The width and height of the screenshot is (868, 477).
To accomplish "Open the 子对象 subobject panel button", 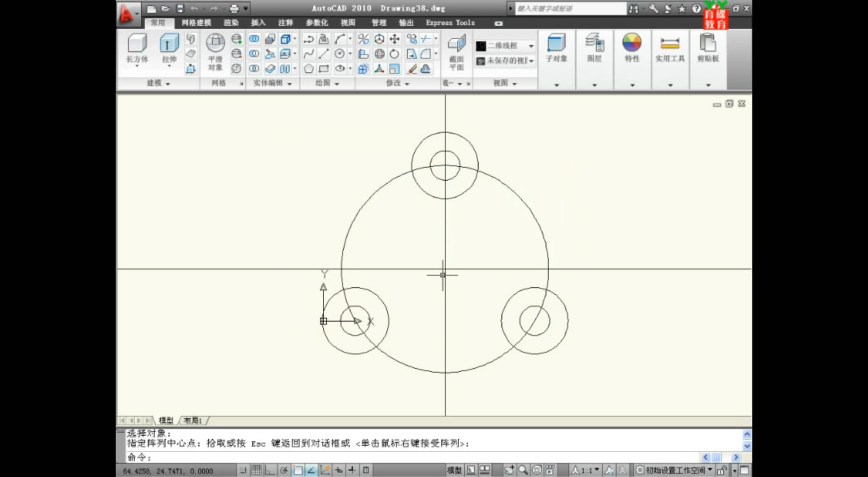I will (x=556, y=59).
